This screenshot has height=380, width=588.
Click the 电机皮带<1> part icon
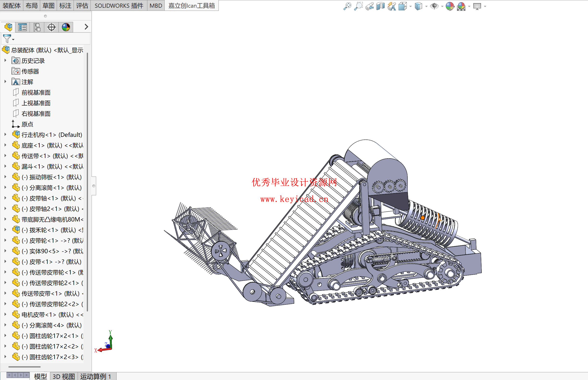pos(16,314)
